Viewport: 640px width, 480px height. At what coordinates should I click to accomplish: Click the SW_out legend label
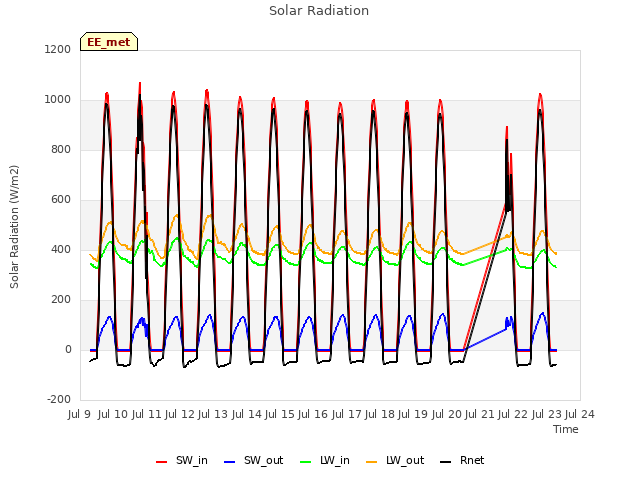[x=263, y=460]
